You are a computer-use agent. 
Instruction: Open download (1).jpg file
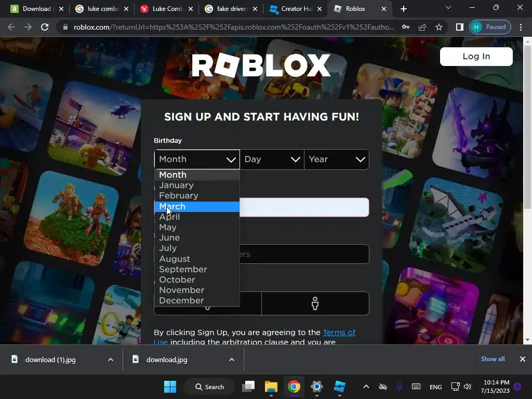pyautogui.click(x=50, y=360)
